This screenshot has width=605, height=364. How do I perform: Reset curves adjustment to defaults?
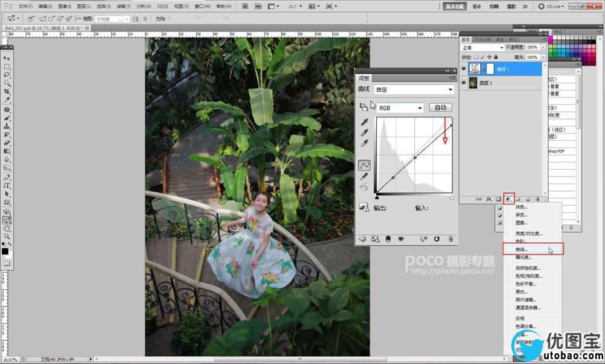[436, 239]
